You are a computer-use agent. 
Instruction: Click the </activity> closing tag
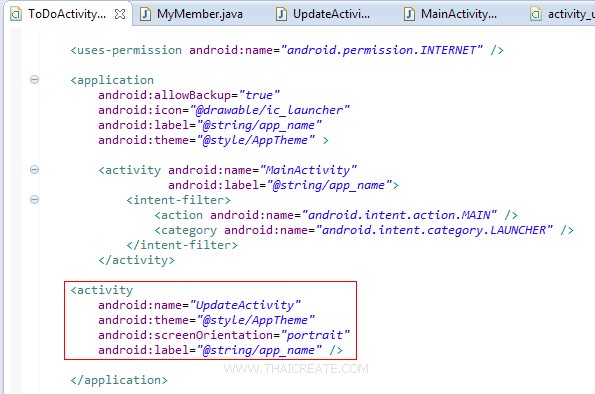(137, 260)
